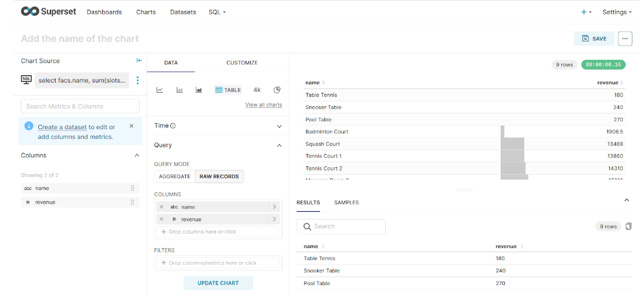644x296 pixels.
Task: Open the View all charts link
Action: [x=264, y=105]
